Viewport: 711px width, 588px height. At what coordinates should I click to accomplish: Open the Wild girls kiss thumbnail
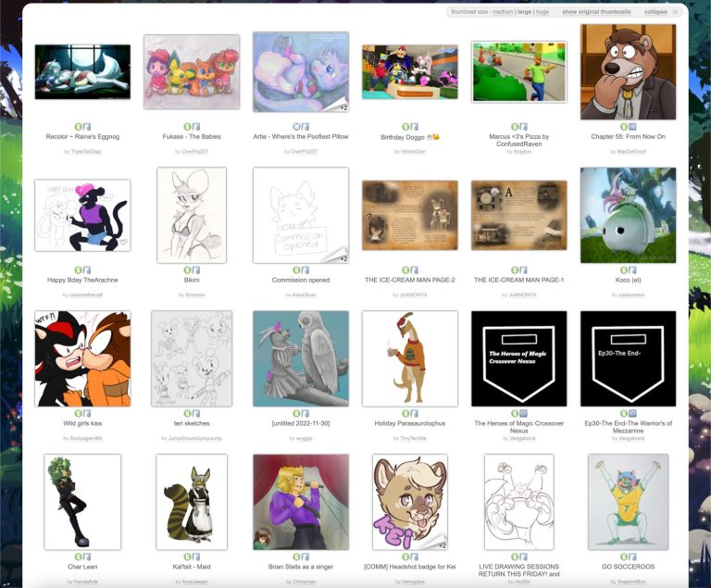[82, 358]
